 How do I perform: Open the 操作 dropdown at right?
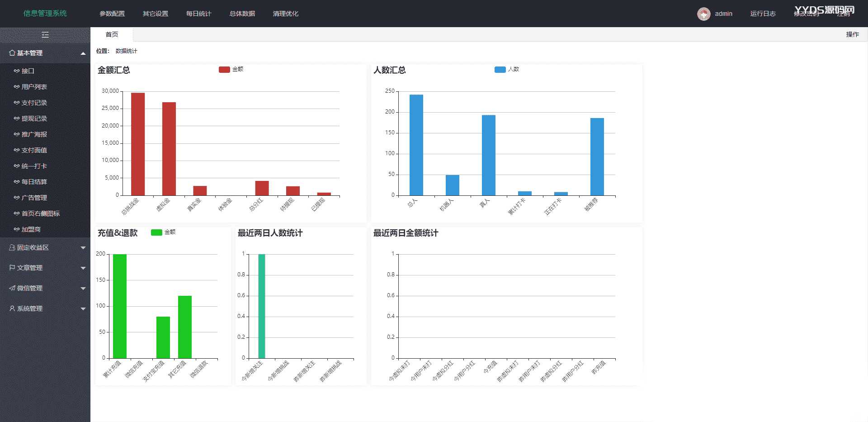coord(852,34)
